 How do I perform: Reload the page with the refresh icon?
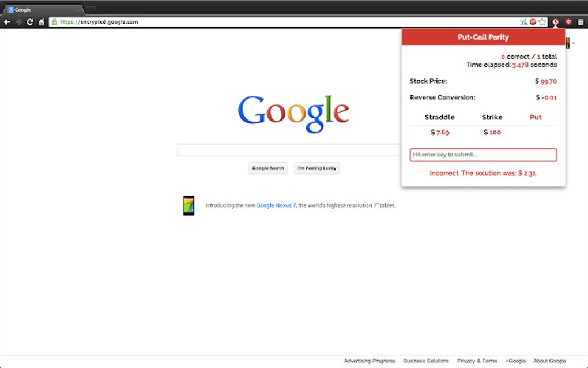tap(29, 22)
